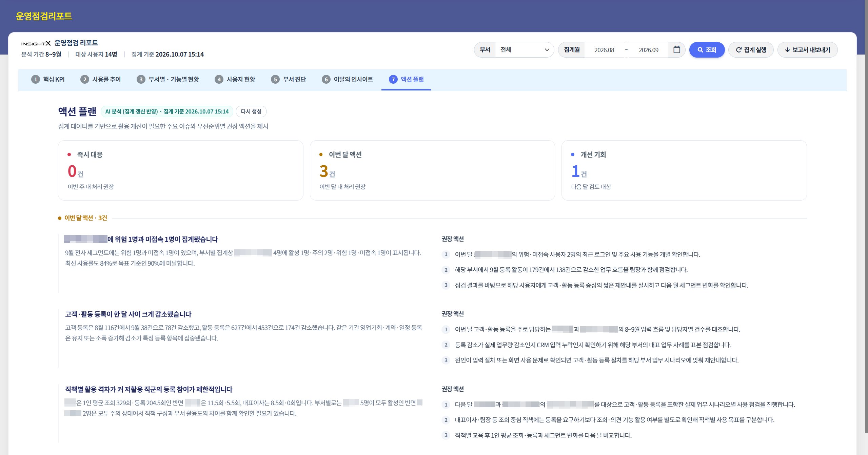Click action item 점검 결과를 바탕으로 해당 사용자에게
The width and height of the screenshot is (868, 455).
click(601, 285)
